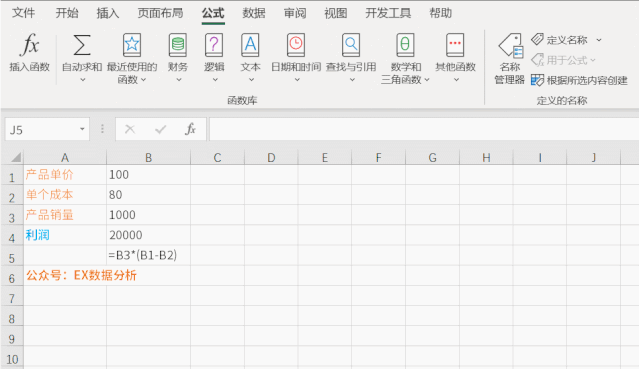Switch to the Page Layout (页面布局) tab
The height and width of the screenshot is (369, 639).
[160, 13]
